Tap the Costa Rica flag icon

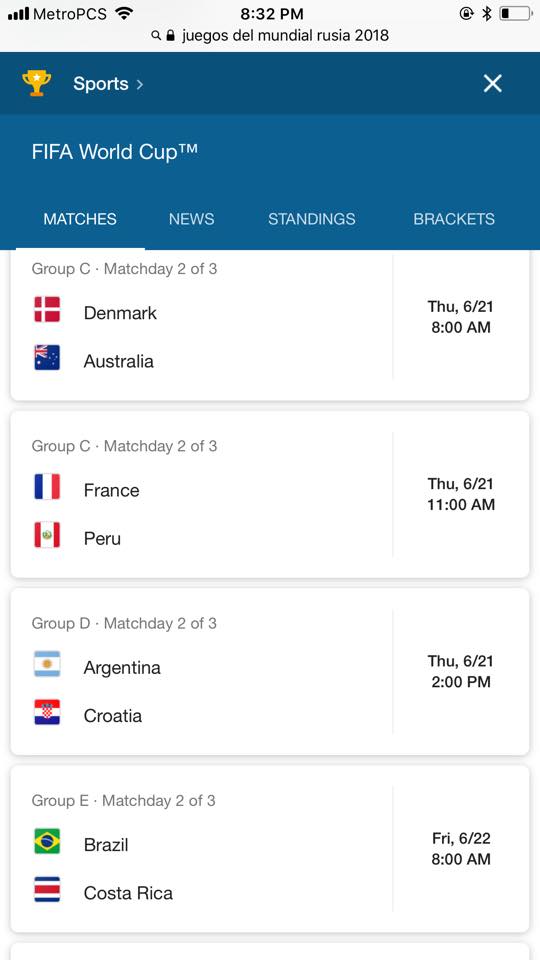click(x=47, y=889)
